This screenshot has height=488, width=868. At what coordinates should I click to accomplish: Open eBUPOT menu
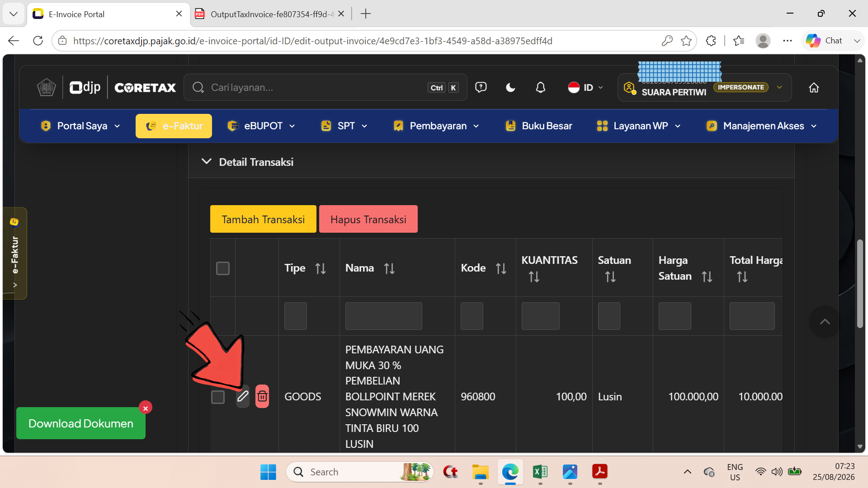pyautogui.click(x=261, y=126)
